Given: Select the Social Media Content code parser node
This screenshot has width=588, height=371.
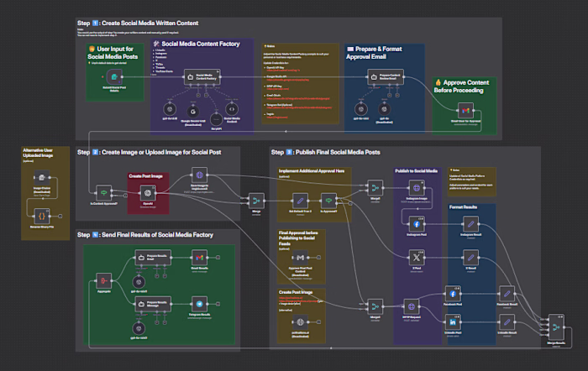Looking at the screenshot, I should pos(232,109).
